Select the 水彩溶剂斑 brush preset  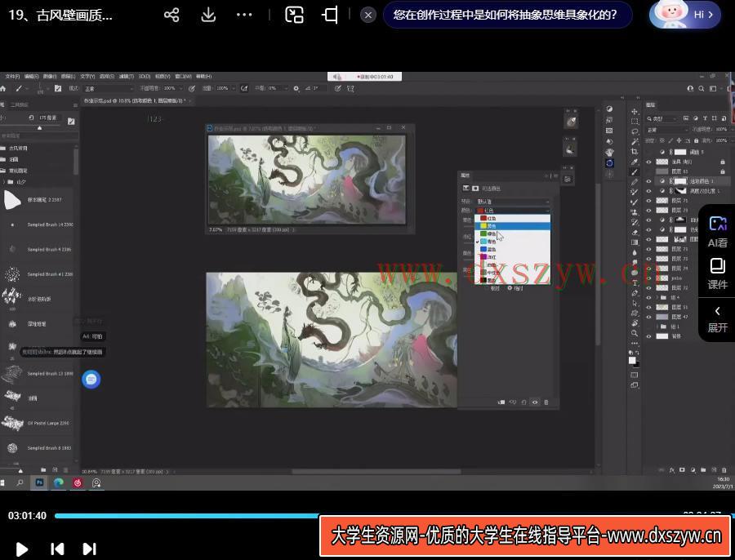click(x=38, y=299)
